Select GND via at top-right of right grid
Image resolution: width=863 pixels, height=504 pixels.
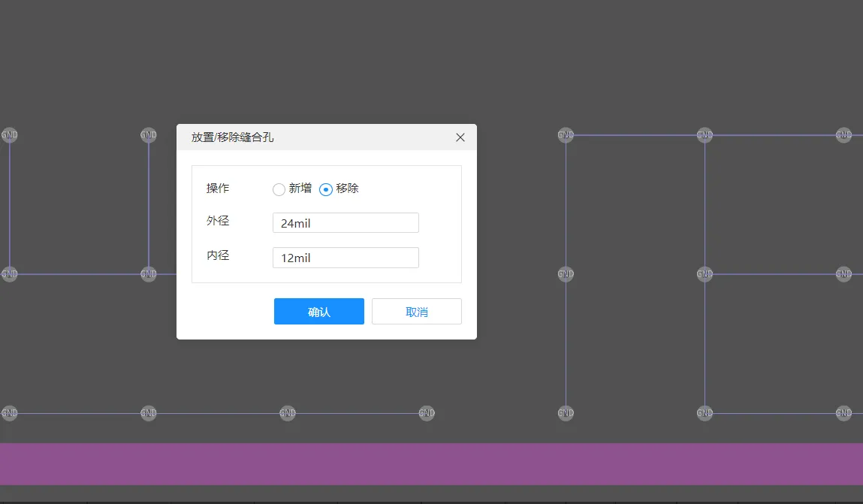click(843, 135)
